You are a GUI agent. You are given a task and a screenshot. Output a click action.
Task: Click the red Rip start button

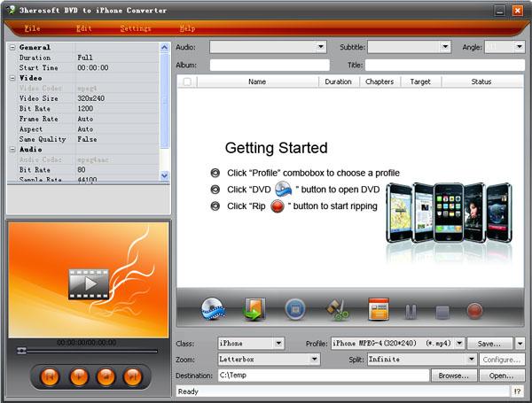pyautogui.click(x=474, y=311)
